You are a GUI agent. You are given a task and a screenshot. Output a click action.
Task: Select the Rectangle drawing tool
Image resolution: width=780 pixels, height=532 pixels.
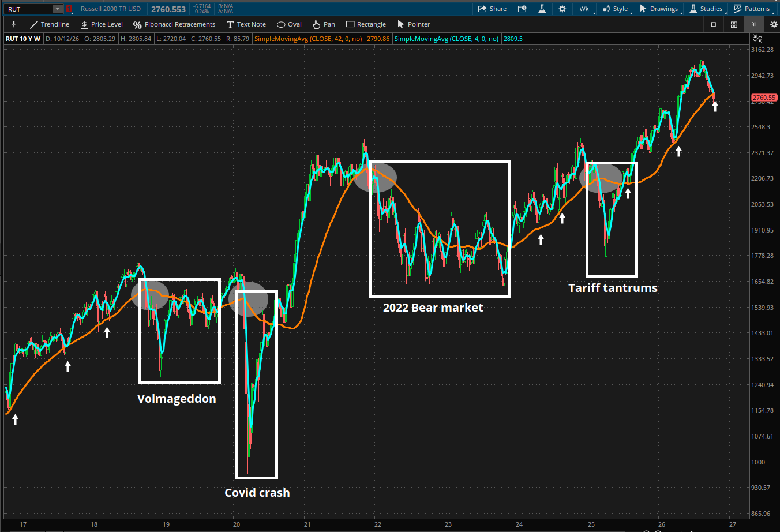pyautogui.click(x=366, y=24)
